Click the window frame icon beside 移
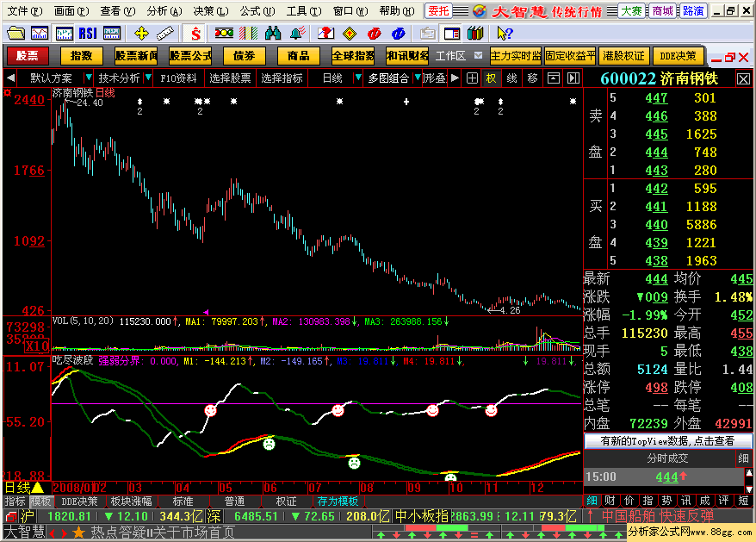Viewport: 756px width, 542px height. point(554,78)
